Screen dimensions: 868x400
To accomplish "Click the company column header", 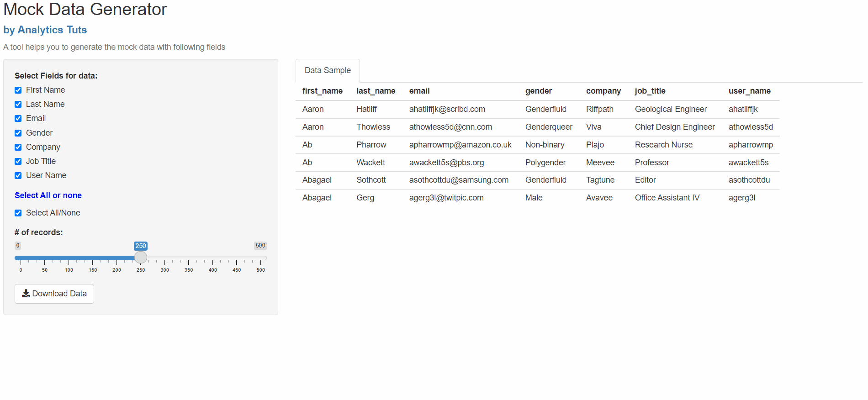I will pyautogui.click(x=603, y=91).
